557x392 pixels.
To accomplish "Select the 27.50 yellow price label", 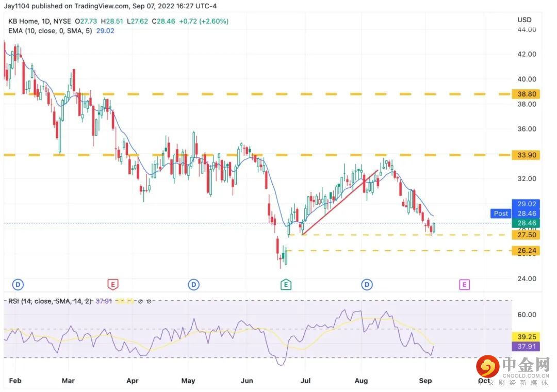I will point(526,235).
